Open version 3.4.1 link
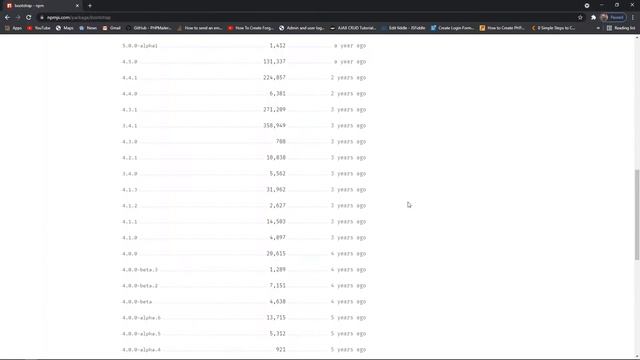The height and width of the screenshot is (360, 640). coord(130,126)
